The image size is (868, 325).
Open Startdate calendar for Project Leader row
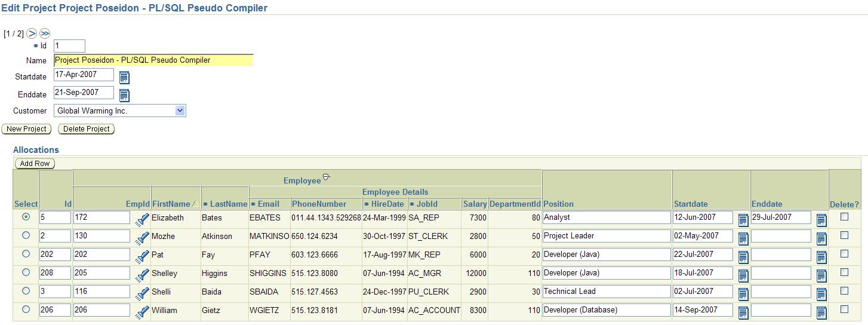click(743, 238)
